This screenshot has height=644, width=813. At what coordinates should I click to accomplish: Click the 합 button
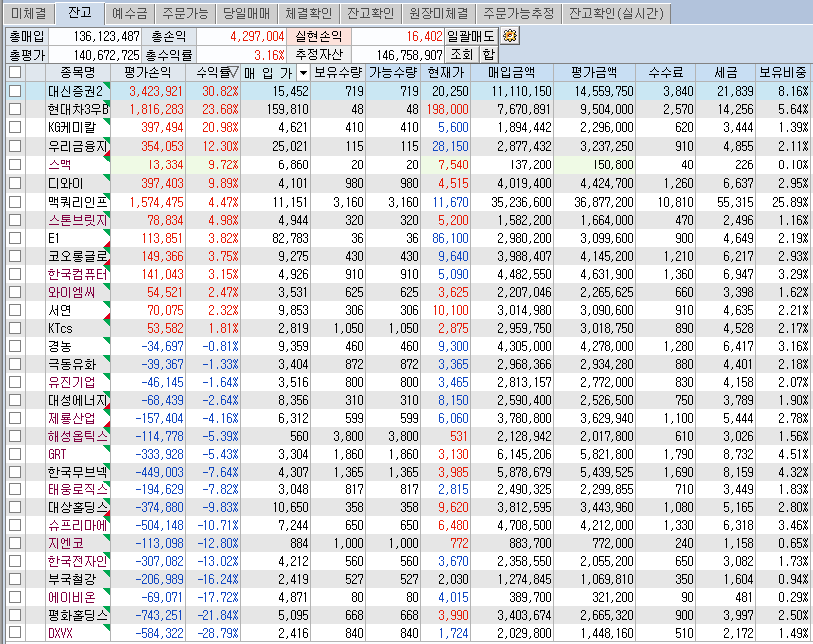pos(488,55)
